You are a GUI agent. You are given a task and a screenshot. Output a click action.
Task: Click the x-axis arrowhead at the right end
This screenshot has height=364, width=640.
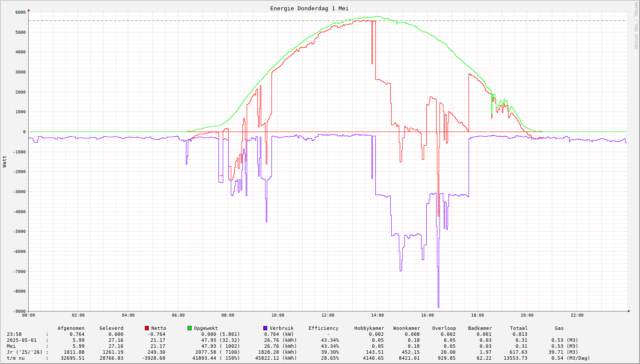point(628,311)
